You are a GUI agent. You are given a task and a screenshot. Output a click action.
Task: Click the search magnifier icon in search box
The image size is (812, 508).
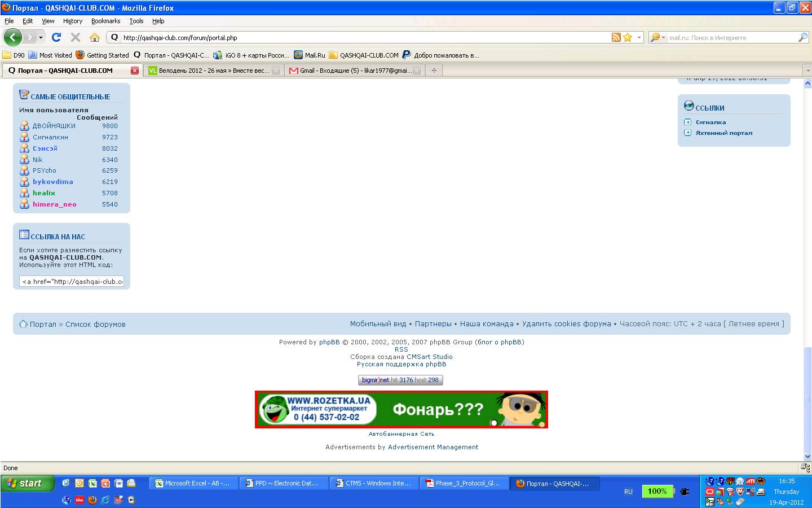click(803, 38)
